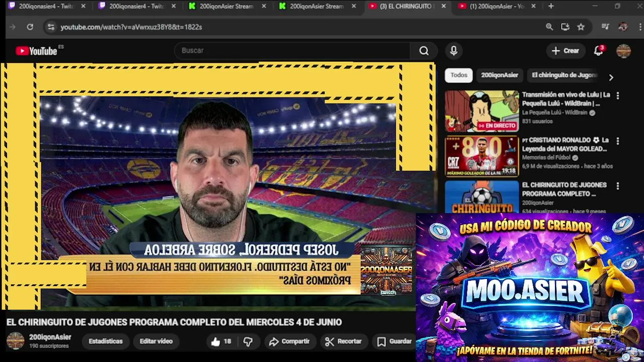Screen dimensions: 644x362
Task: Open the notifications bell
Action: point(598,51)
